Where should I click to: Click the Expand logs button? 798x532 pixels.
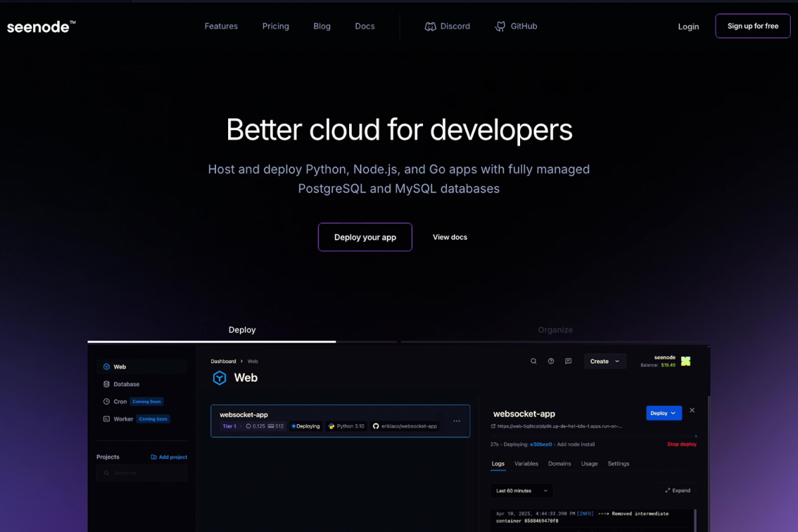(x=678, y=491)
